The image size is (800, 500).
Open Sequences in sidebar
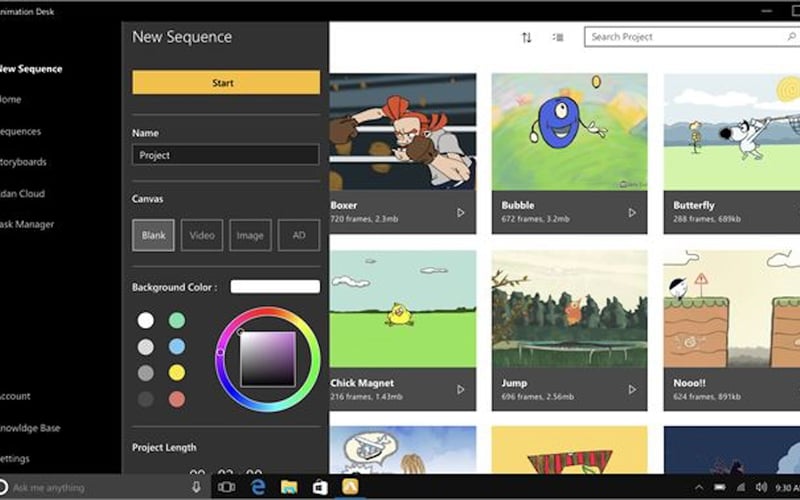20,131
